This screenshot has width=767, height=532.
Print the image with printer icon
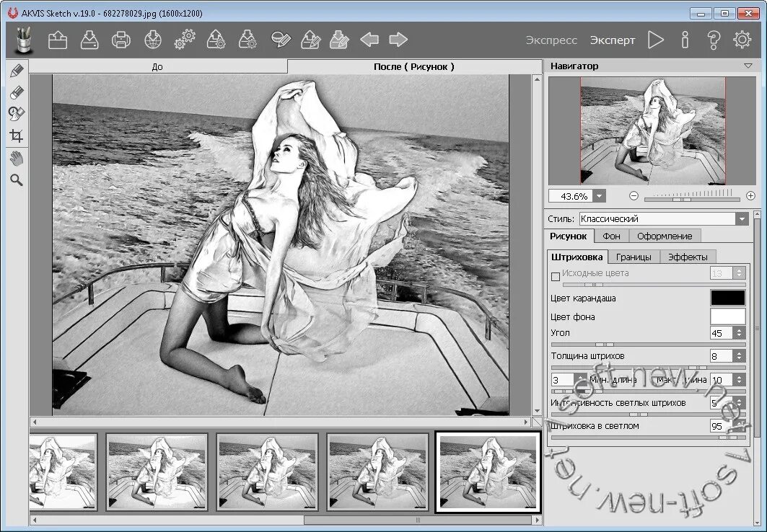(x=120, y=40)
